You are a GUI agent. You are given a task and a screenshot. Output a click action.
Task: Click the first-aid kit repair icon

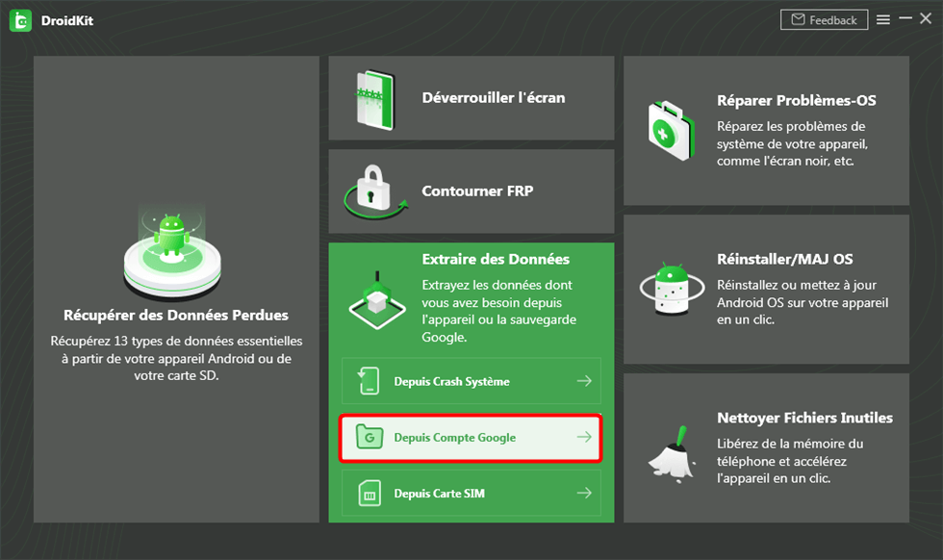(672, 131)
